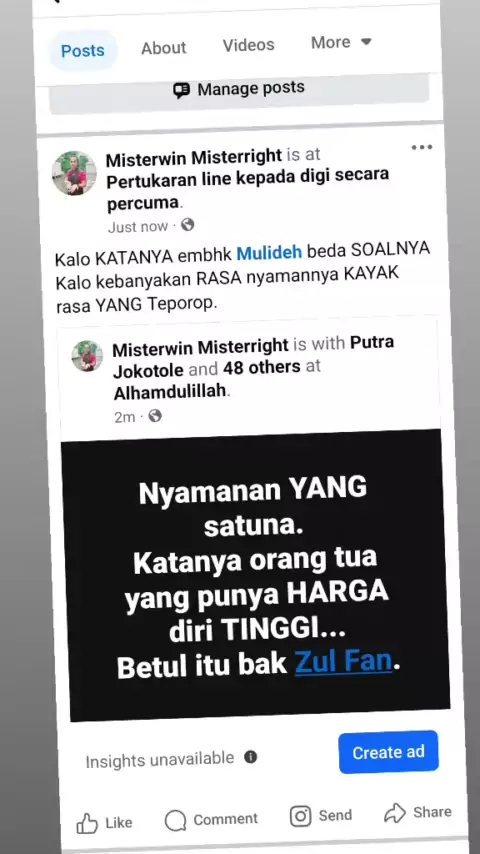The image size is (480, 854).
Task: Open the Mulideh tagged name link
Action: click(269, 253)
